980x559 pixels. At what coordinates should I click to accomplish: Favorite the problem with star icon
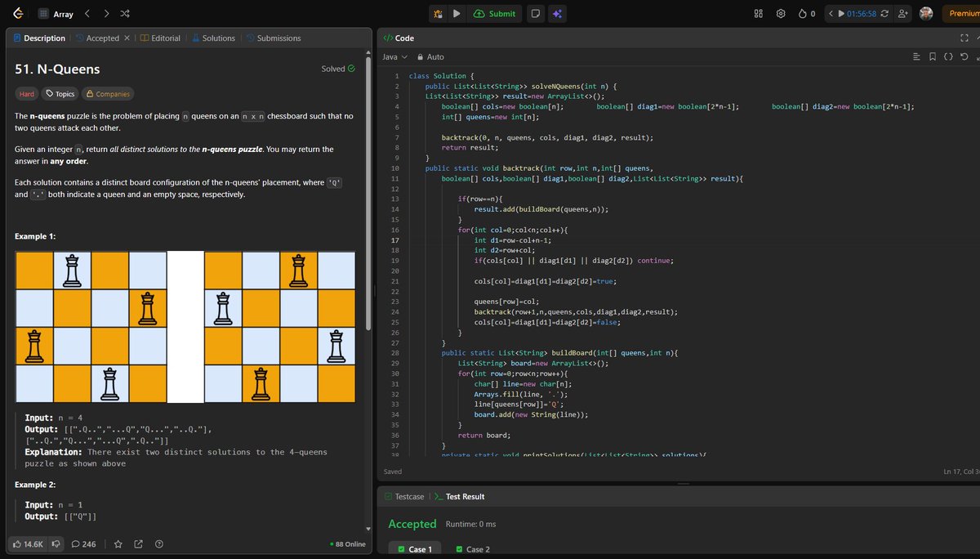click(118, 543)
